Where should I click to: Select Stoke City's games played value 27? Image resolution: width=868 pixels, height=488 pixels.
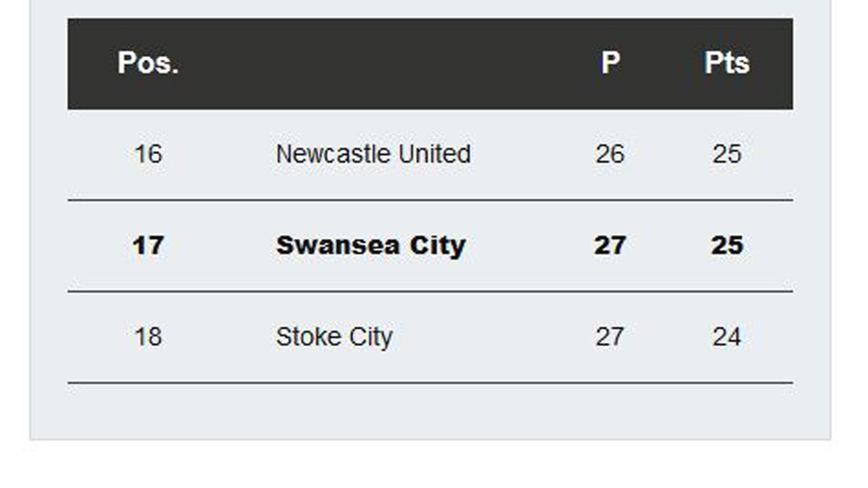[x=609, y=337]
